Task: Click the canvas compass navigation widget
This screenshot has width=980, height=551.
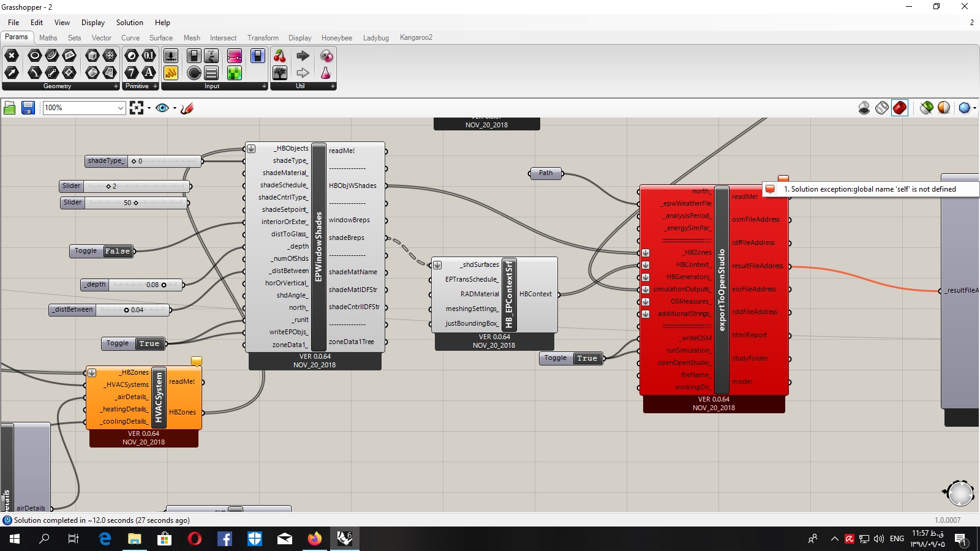Action: [x=959, y=493]
